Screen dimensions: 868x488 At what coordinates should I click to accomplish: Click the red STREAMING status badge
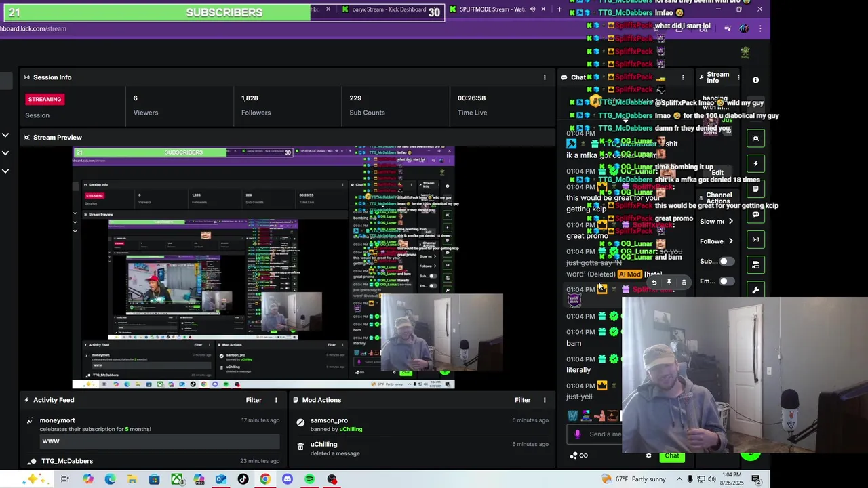[45, 99]
